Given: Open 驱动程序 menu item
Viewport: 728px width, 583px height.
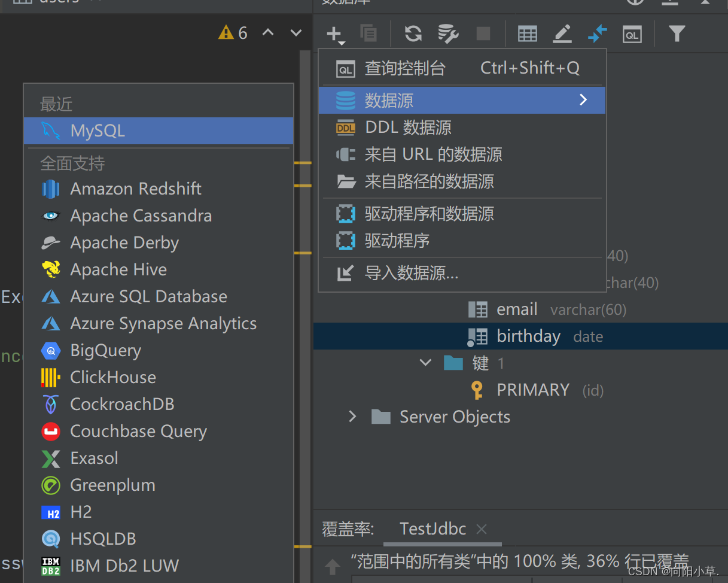Looking at the screenshot, I should click(462, 241).
